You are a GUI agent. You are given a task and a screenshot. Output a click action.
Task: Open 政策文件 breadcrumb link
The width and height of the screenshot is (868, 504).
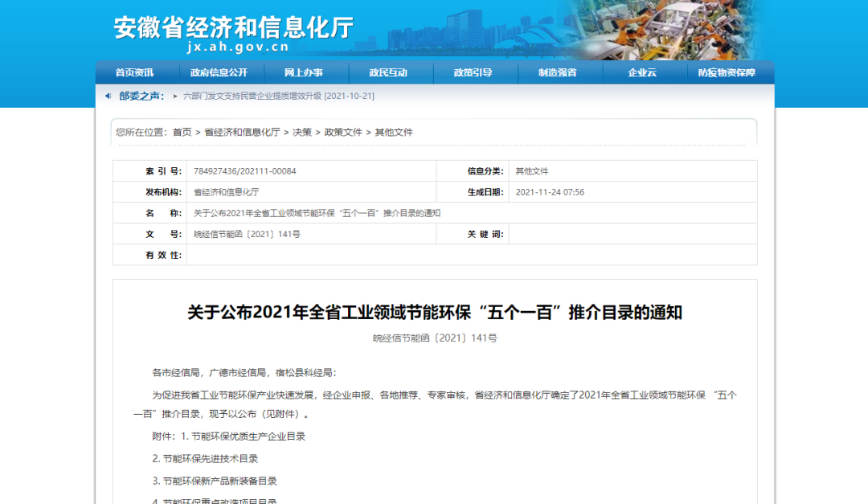point(343,132)
